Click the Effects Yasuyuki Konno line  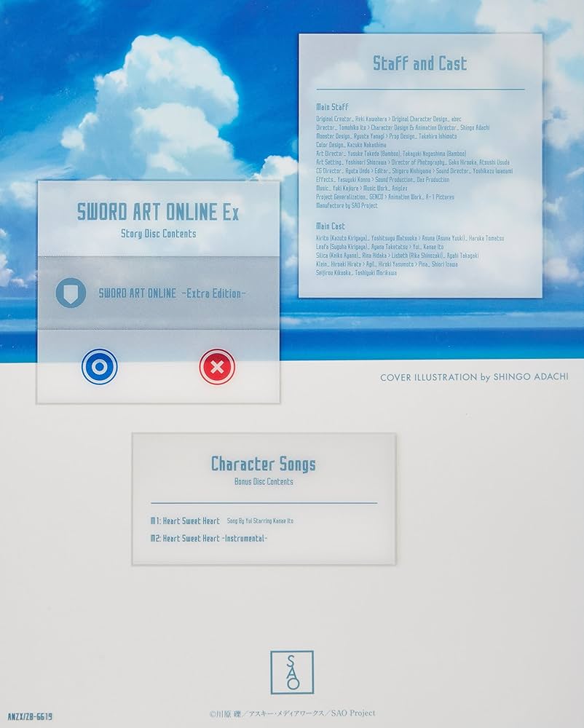point(382,179)
